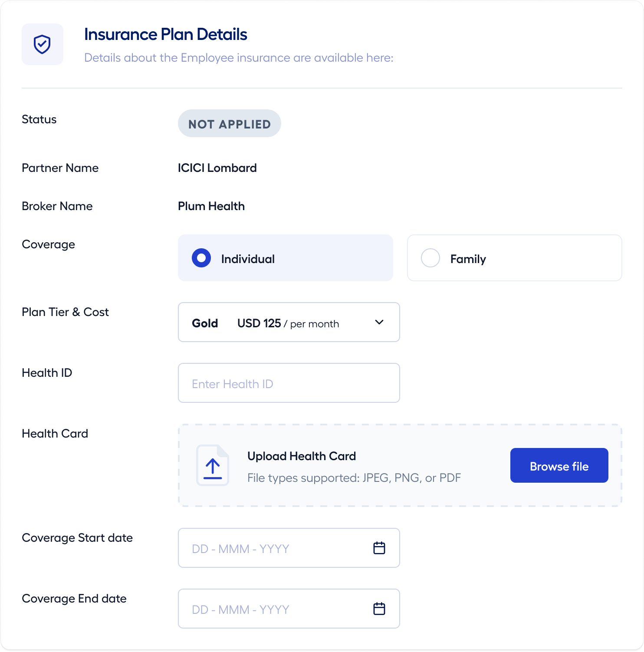This screenshot has width=644, height=652.
Task: Select the Family coverage radio button
Action: 430,258
